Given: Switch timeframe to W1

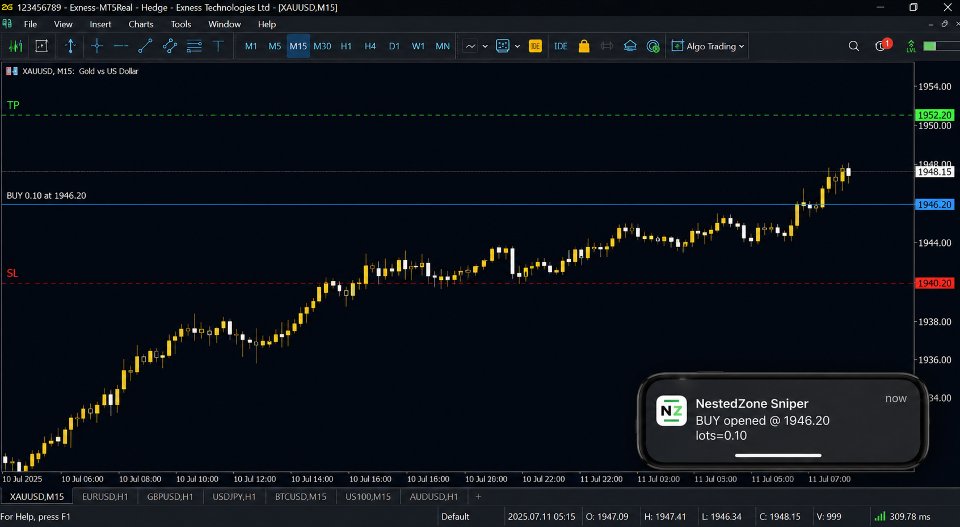Looking at the screenshot, I should [418, 46].
